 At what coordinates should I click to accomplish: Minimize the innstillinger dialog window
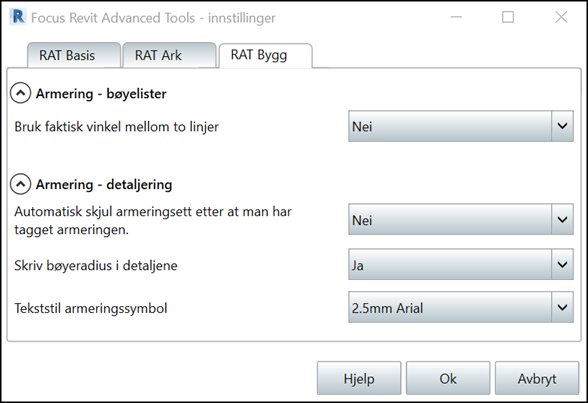click(456, 17)
